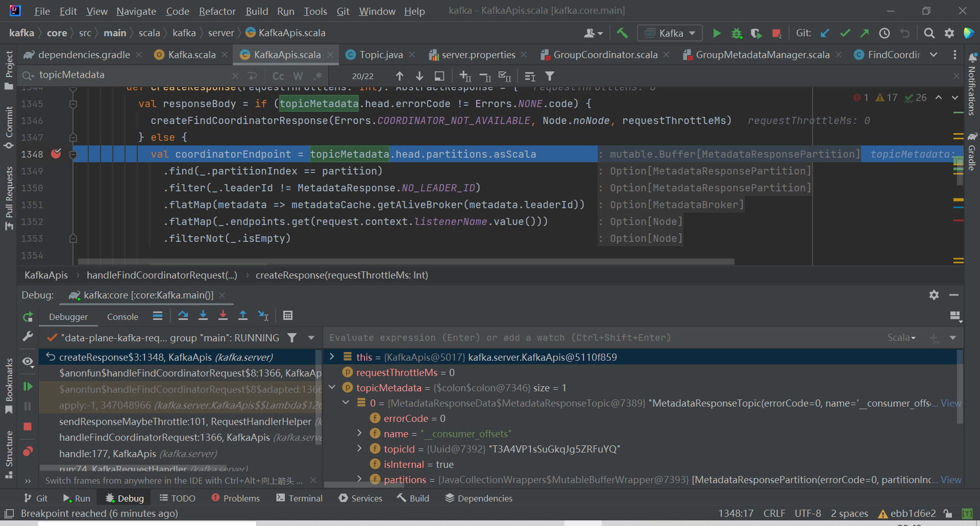Open the Refactor menu
The width and height of the screenshot is (980, 526).
[x=217, y=11]
